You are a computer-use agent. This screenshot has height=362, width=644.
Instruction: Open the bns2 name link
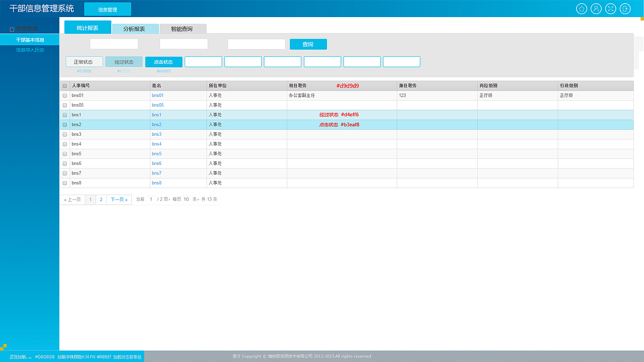coord(156,125)
